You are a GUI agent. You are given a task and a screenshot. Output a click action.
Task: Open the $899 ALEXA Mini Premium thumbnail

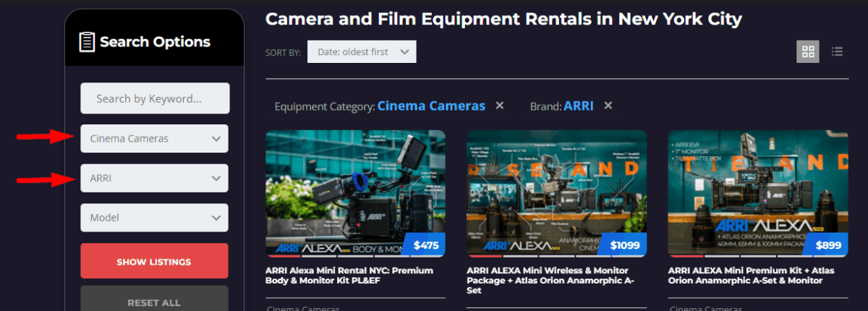(x=757, y=193)
